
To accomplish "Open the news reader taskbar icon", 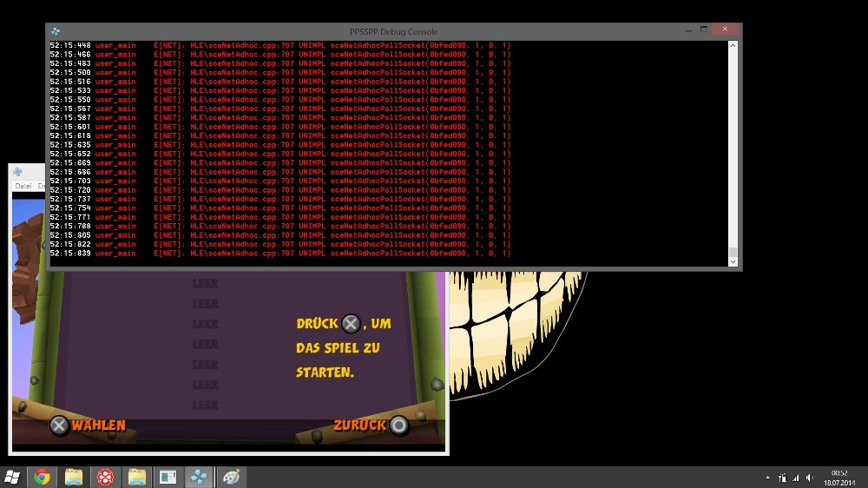I will 167,477.
